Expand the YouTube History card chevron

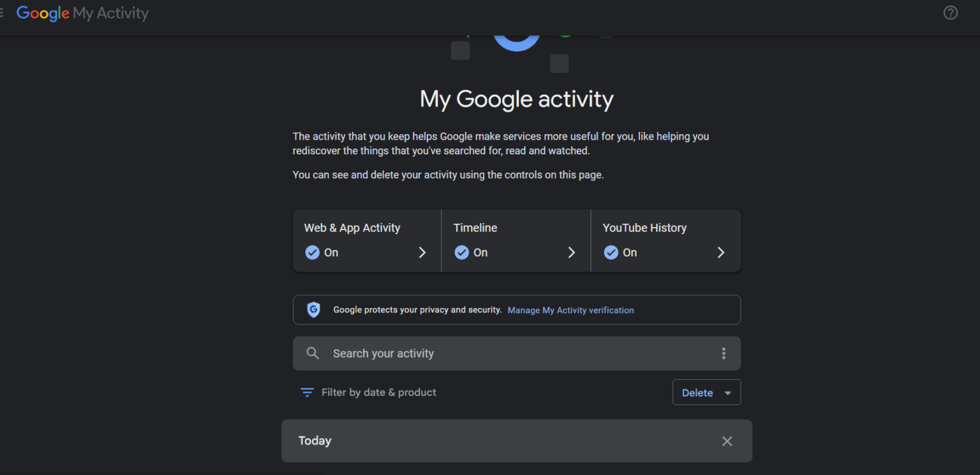pyautogui.click(x=720, y=252)
